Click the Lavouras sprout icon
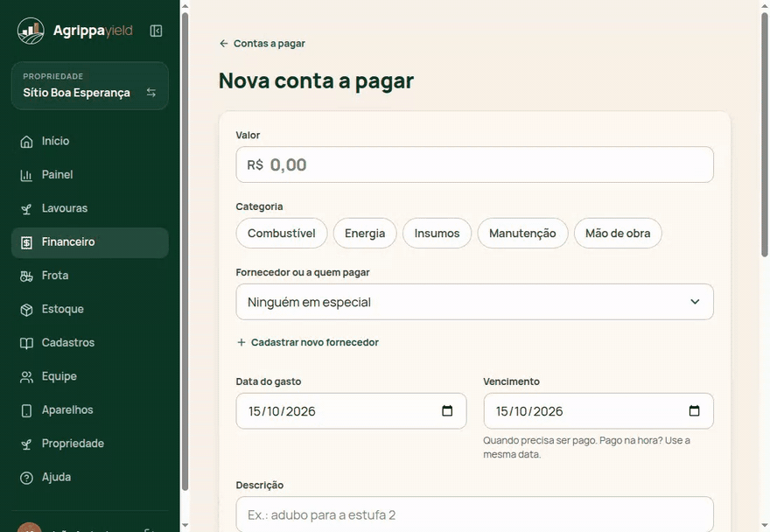Viewport: 770px width, 532px height. click(x=26, y=209)
